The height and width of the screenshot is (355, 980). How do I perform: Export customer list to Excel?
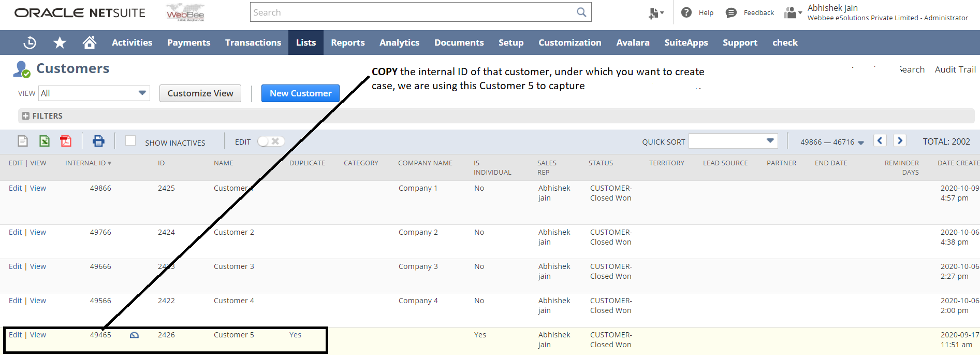45,141
